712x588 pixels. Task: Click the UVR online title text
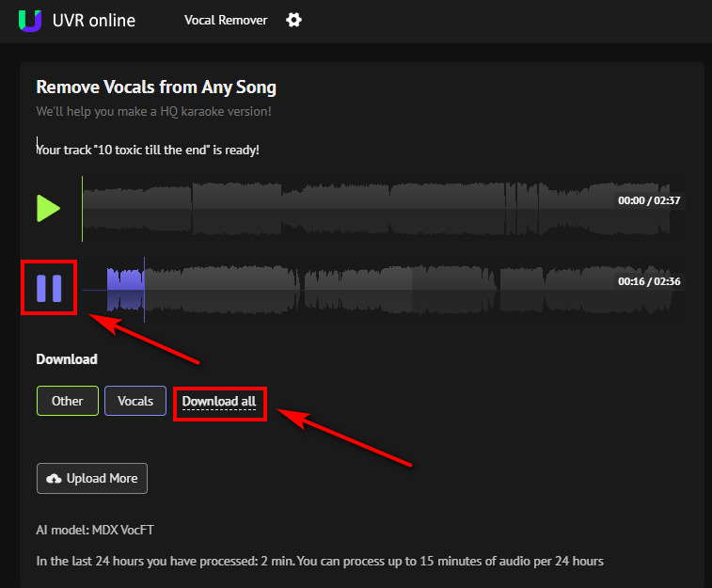(94, 21)
